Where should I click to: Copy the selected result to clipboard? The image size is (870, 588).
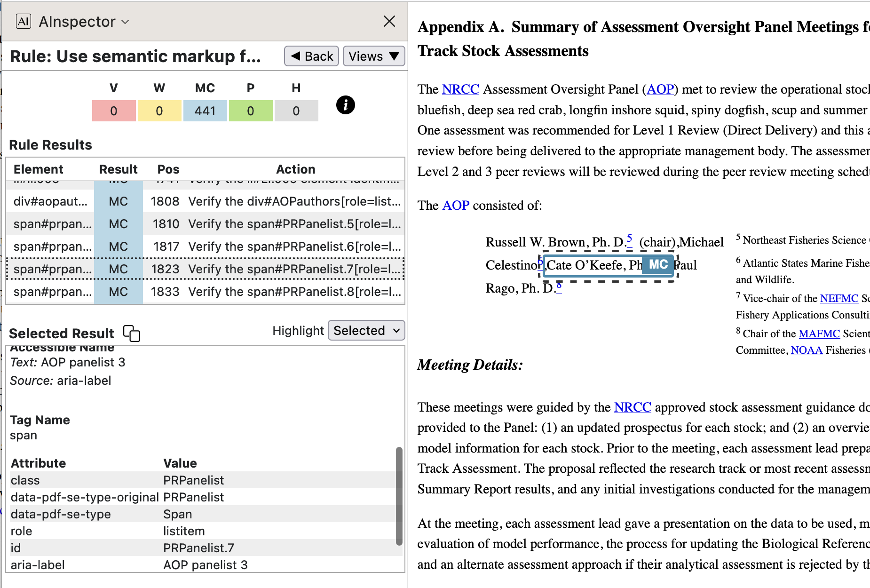tap(132, 333)
